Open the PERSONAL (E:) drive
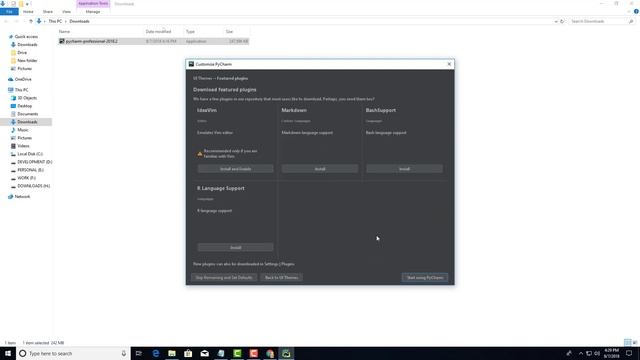The height and width of the screenshot is (360, 640). point(30,170)
